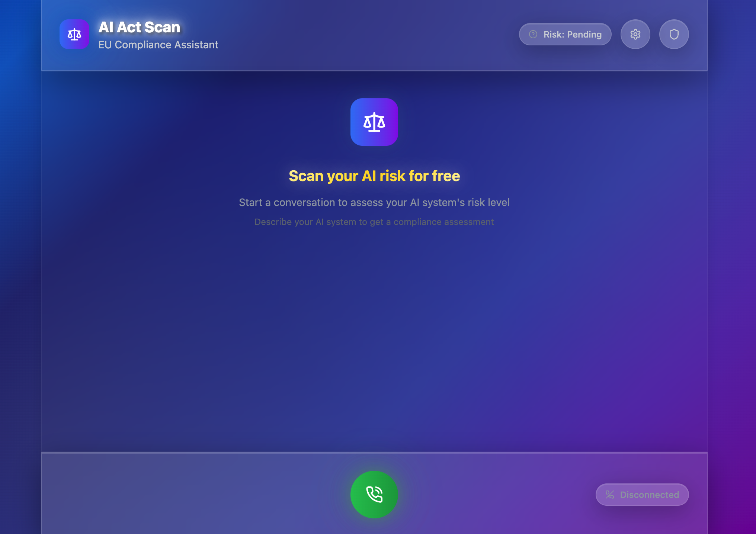Click the Disconnected status badge
The width and height of the screenshot is (756, 534).
[x=642, y=495]
